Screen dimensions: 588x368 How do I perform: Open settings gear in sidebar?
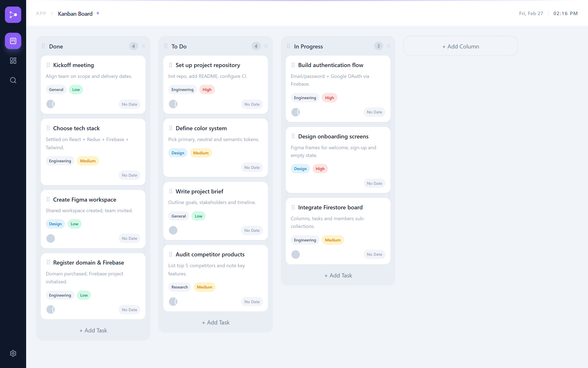(13, 353)
